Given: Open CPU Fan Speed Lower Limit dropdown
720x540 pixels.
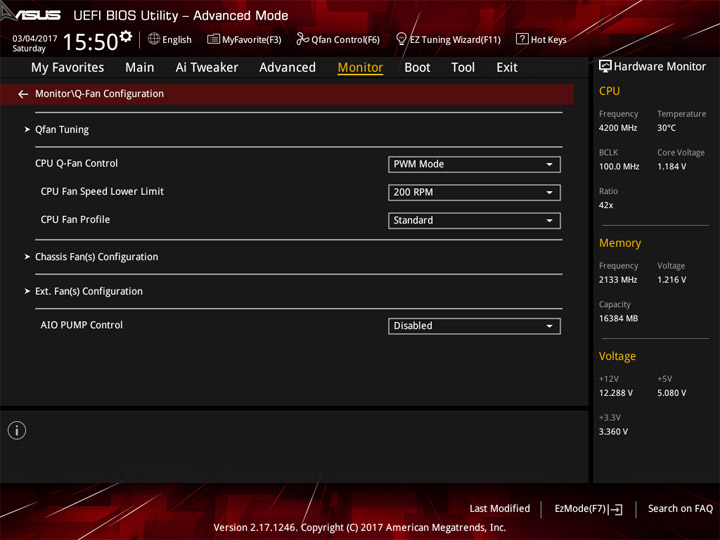Looking at the screenshot, I should click(x=474, y=192).
